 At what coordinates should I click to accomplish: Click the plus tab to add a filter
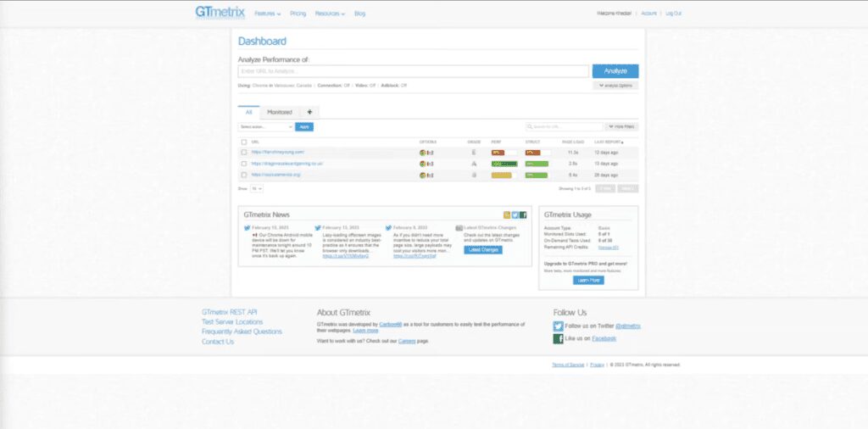[309, 113]
